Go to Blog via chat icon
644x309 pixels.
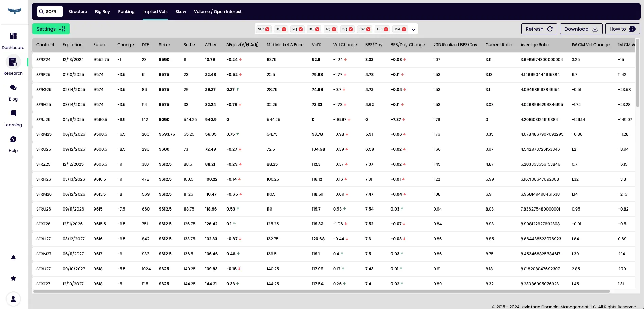[13, 88]
